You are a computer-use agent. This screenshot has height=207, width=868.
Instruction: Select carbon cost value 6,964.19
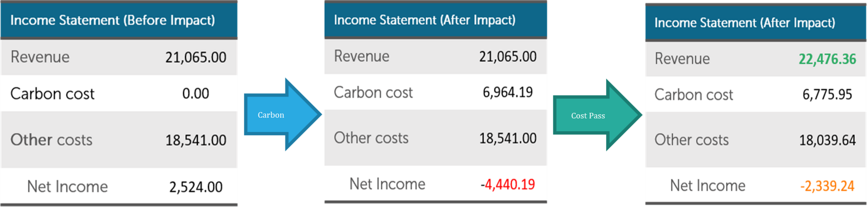[x=508, y=92]
